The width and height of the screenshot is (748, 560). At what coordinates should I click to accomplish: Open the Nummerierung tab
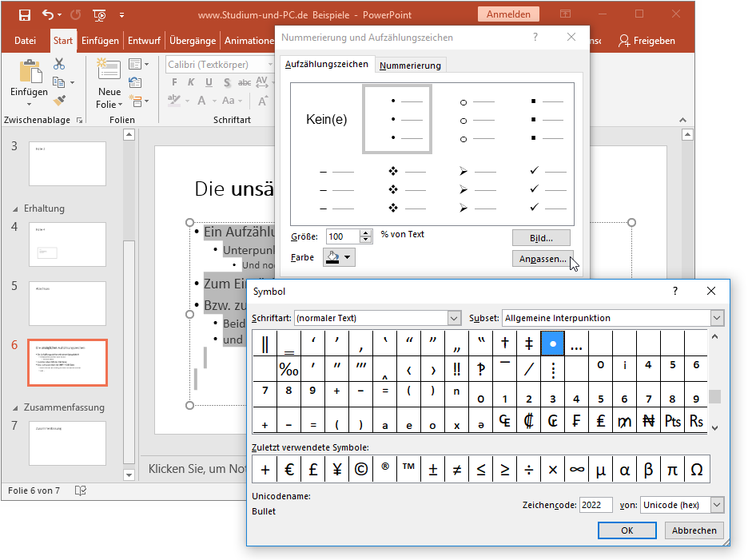click(410, 66)
